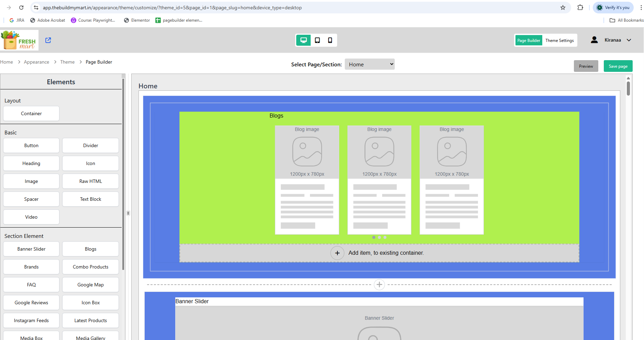The image size is (644, 340).
Task: Select the Instagram Feeds section element
Action: click(x=31, y=320)
